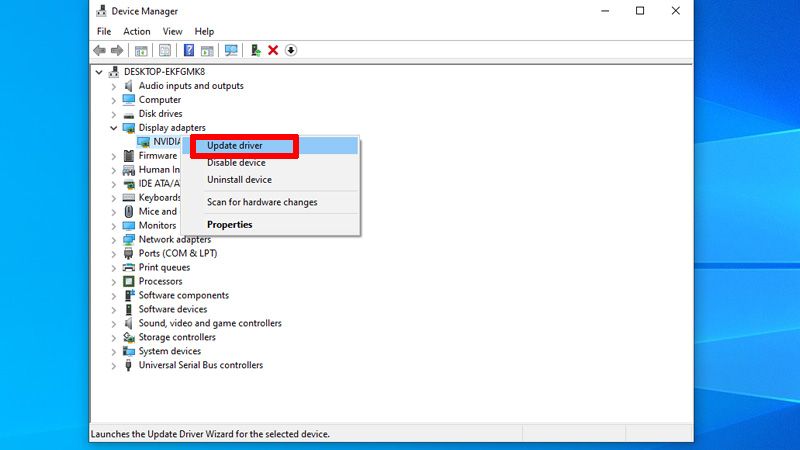
Task: Open the View menu
Action: point(172,32)
